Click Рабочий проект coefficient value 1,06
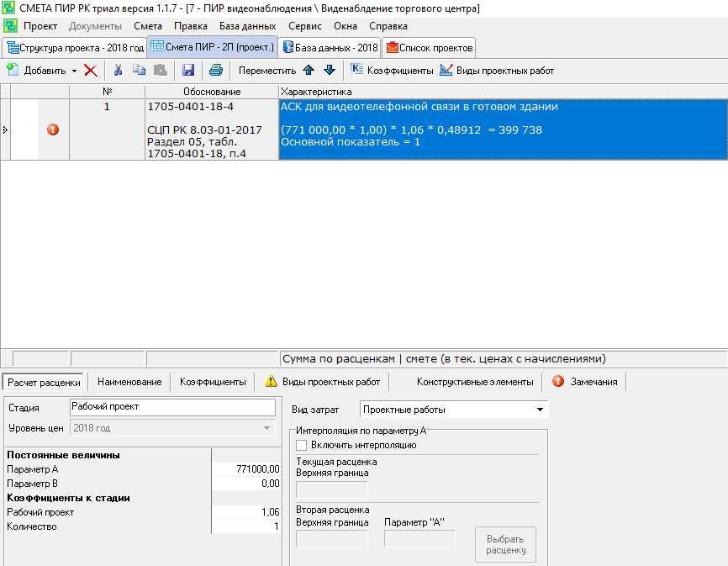Screen dimensions: 728x566 point(246,511)
